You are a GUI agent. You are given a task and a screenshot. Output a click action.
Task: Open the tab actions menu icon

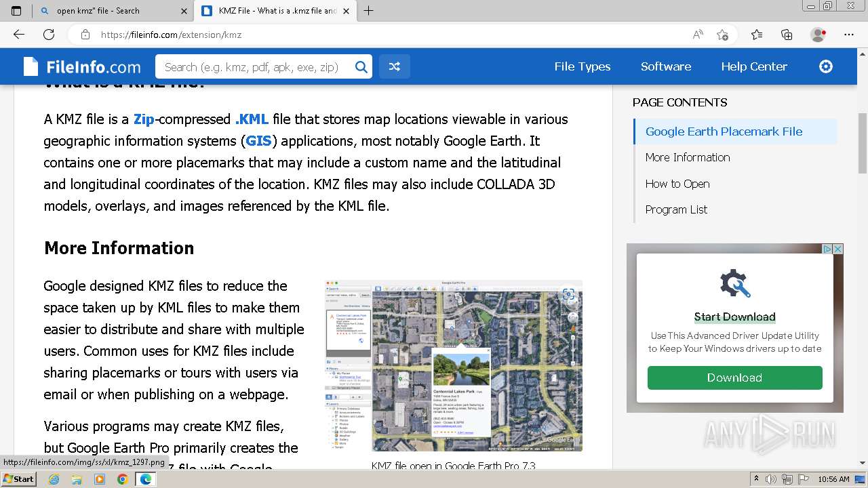click(x=16, y=11)
